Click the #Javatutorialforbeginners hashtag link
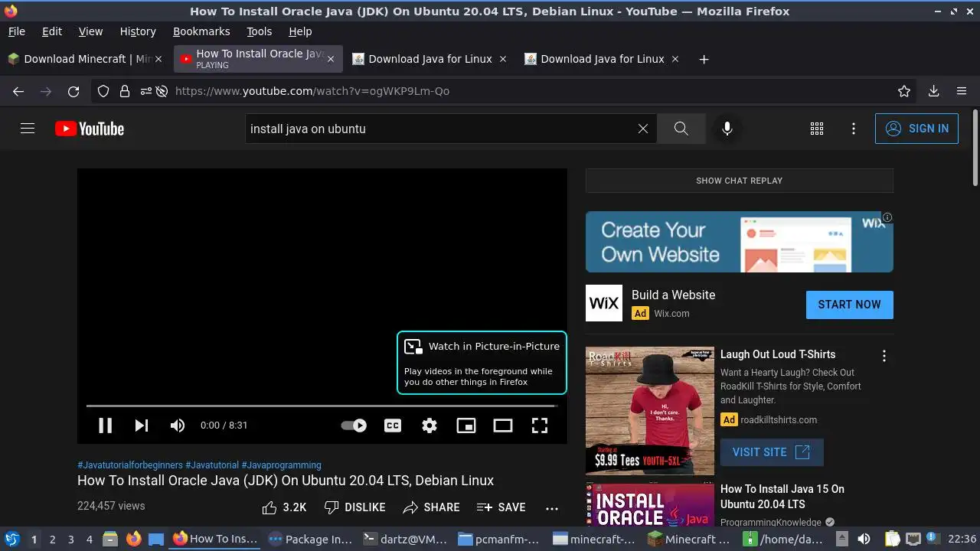This screenshot has height=551, width=980. [x=130, y=465]
